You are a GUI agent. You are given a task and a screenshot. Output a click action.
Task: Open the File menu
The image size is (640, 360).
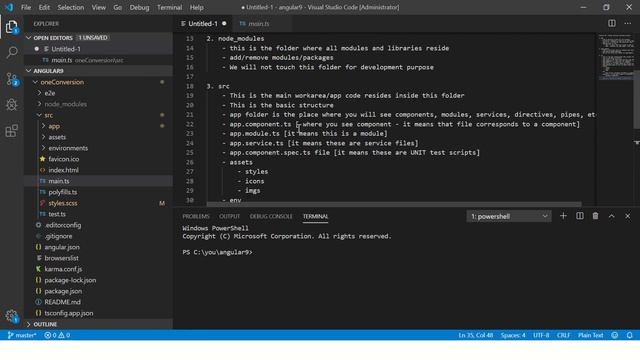pyautogui.click(x=26, y=7)
